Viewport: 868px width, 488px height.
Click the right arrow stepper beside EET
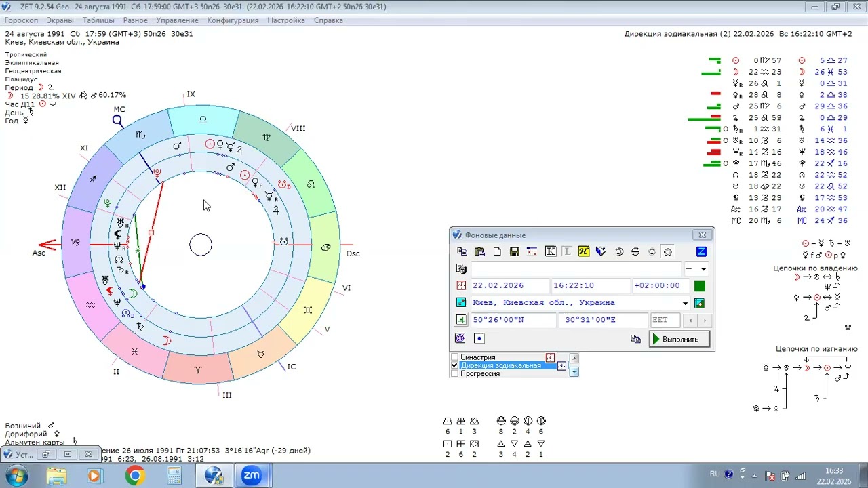705,320
